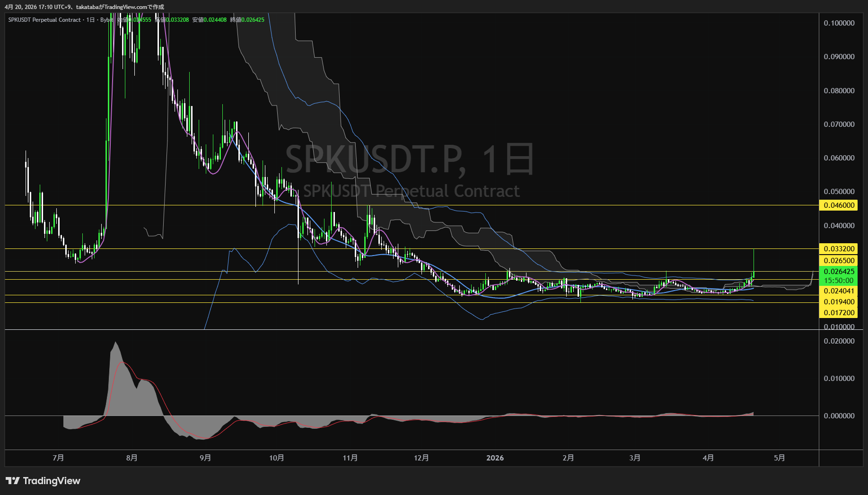The width and height of the screenshot is (868, 495).
Task: Click the 0.060000 price axis value
Action: [x=839, y=158]
